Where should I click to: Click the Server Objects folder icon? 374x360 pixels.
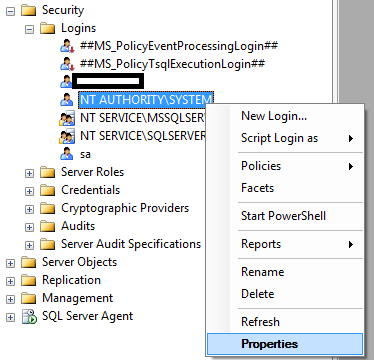28,263
